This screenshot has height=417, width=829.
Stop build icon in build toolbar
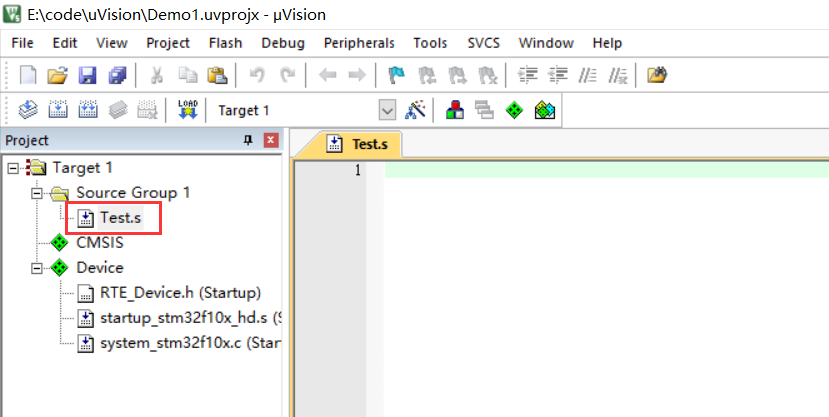click(147, 110)
